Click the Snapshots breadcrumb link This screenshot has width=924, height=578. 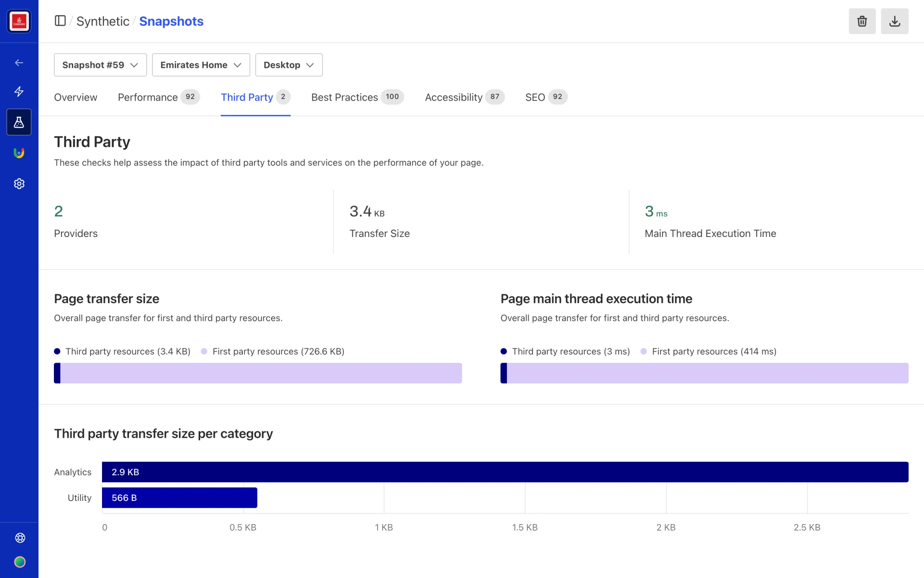171,21
